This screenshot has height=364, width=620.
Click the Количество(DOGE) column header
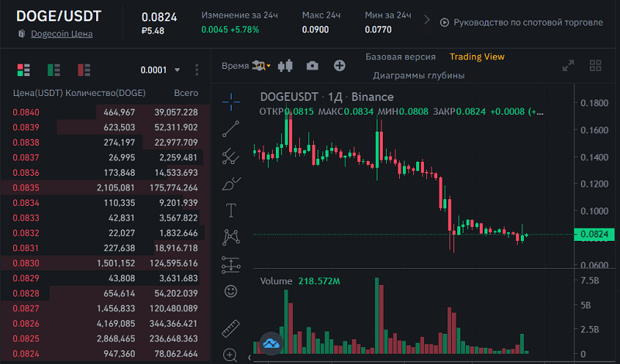[x=105, y=93]
